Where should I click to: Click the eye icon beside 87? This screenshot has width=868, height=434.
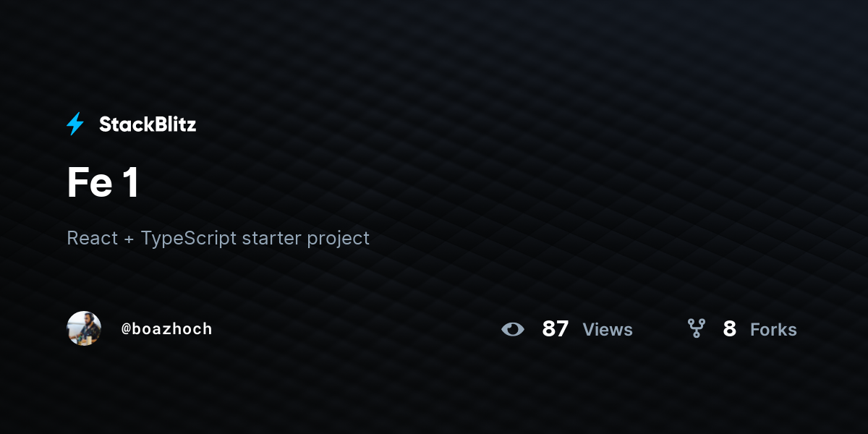513,329
